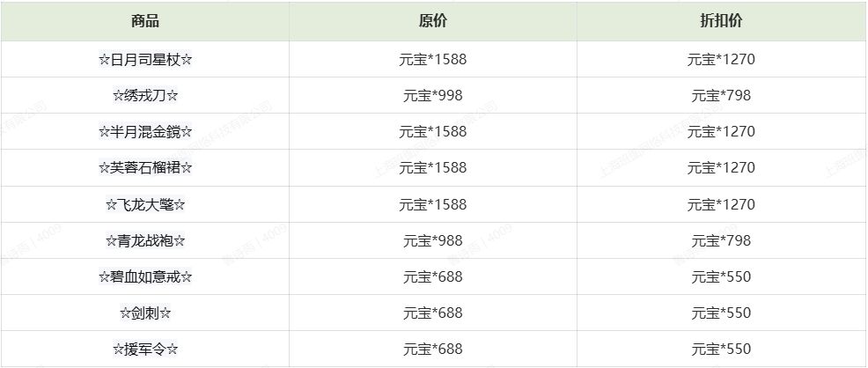The image size is (868, 368).
Task: Select the original price of 剑刺
Action: tap(433, 313)
